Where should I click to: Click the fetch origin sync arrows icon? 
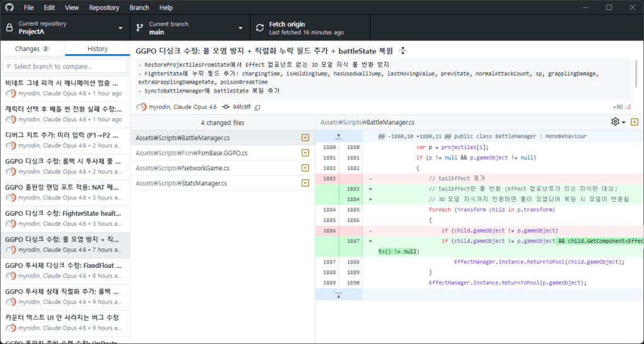[259, 28]
